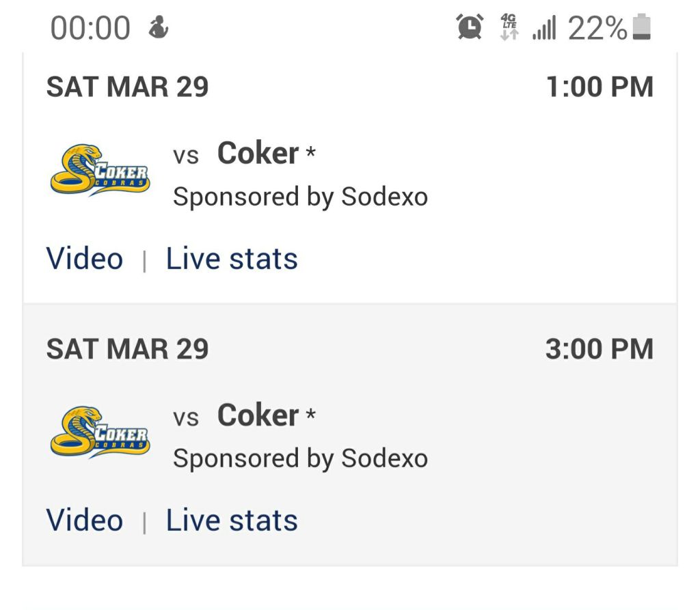This screenshot has width=700, height=610.
Task: Tap the 3:00 PM game time
Action: (x=599, y=349)
